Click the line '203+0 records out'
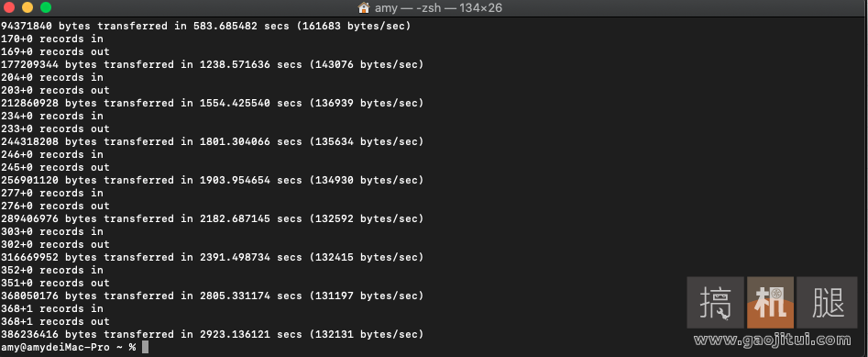Image resolution: width=868 pixels, height=357 pixels. pyautogui.click(x=55, y=90)
